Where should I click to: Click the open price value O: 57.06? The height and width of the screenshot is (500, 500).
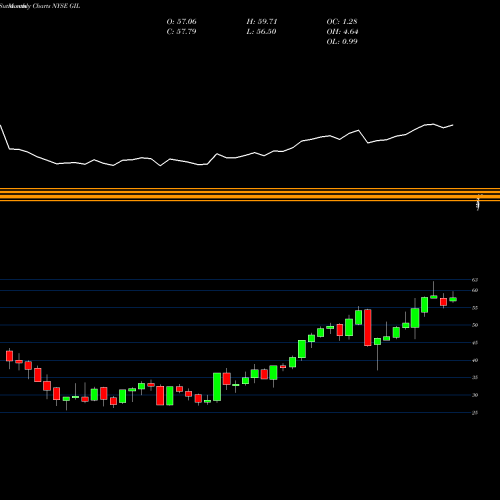pyautogui.click(x=181, y=22)
